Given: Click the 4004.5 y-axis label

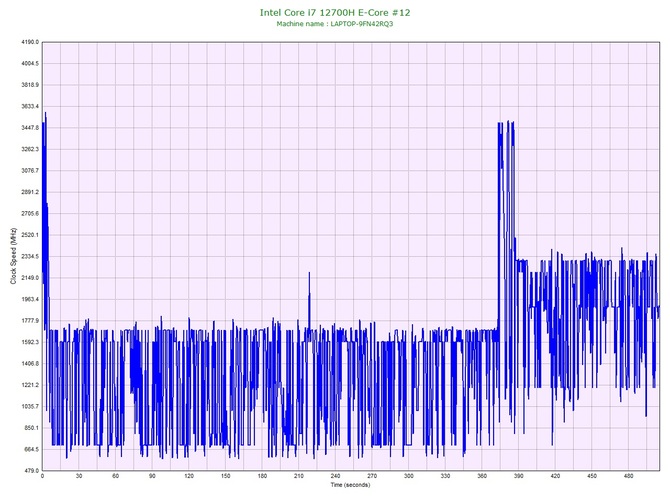Looking at the screenshot, I should [30, 63].
